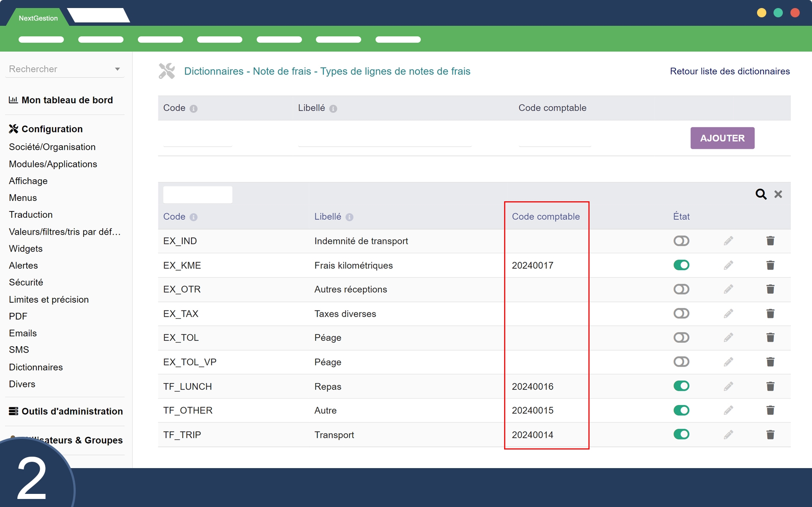
Task: Expand Outils d'administration section
Action: [72, 411]
